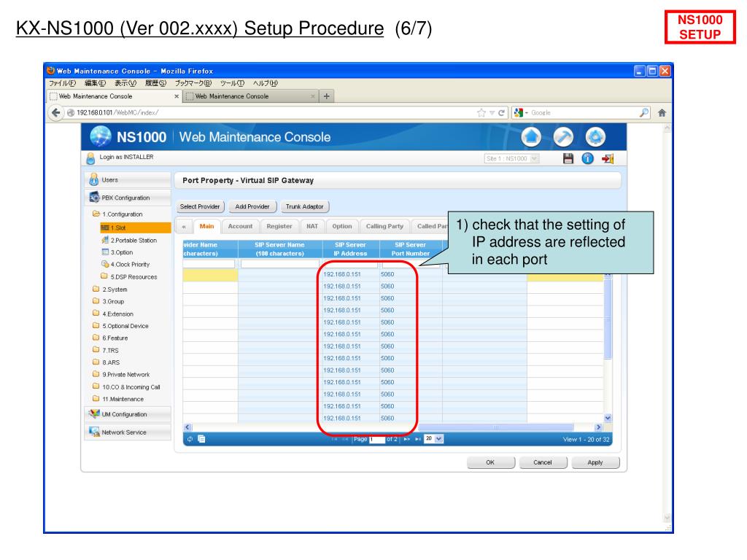The height and width of the screenshot is (560, 747).
Task: Open a new browser tab with plus
Action: tap(326, 96)
